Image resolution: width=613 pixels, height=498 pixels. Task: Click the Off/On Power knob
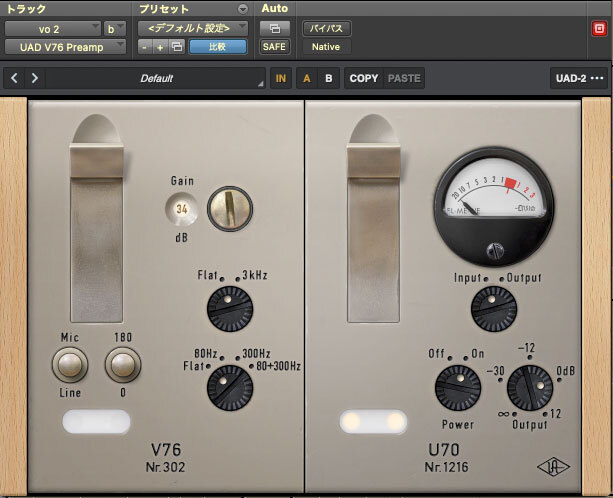tap(458, 387)
